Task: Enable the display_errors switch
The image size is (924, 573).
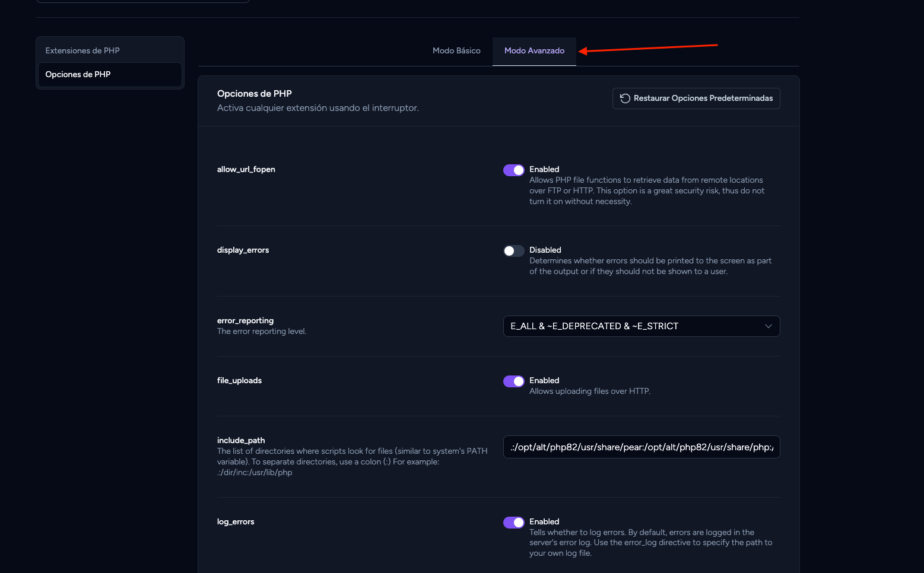Action: coord(514,251)
